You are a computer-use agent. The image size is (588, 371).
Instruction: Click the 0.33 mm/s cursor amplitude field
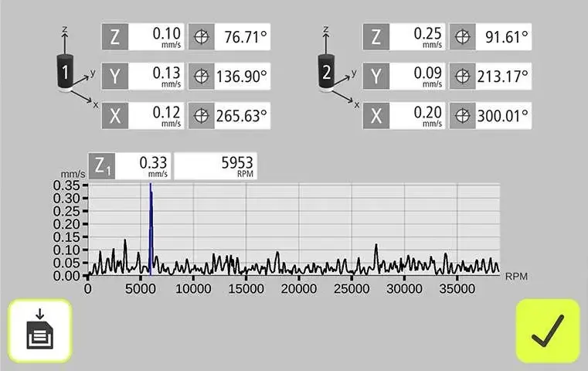pyautogui.click(x=143, y=166)
